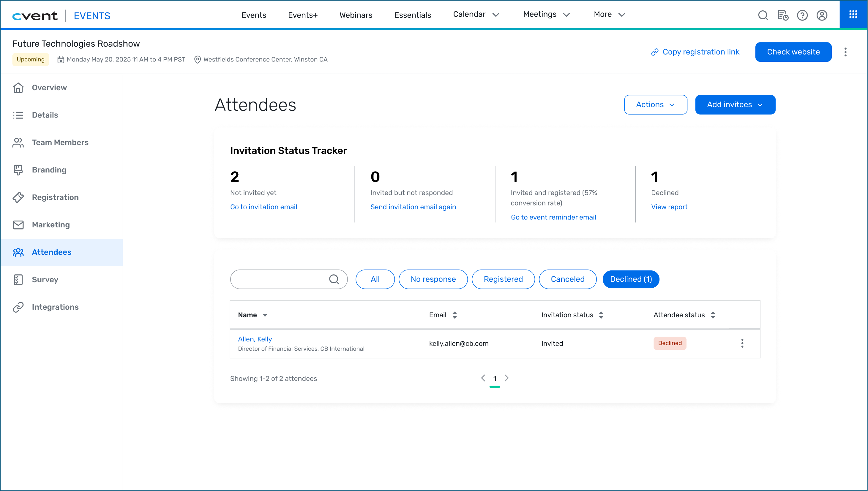Open the help question mark icon
Screen dimensions: 868x491
(x=802, y=15)
